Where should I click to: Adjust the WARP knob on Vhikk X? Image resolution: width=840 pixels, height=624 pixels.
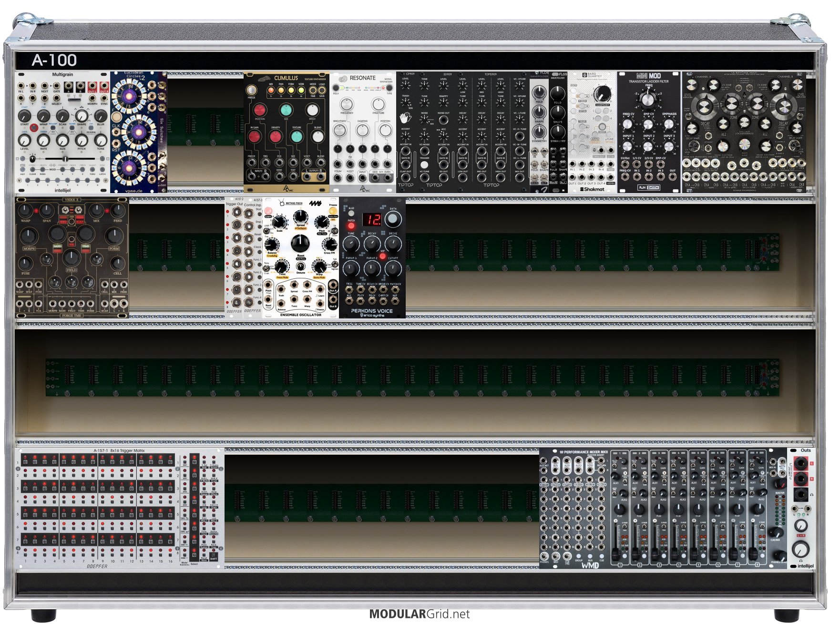25,210
